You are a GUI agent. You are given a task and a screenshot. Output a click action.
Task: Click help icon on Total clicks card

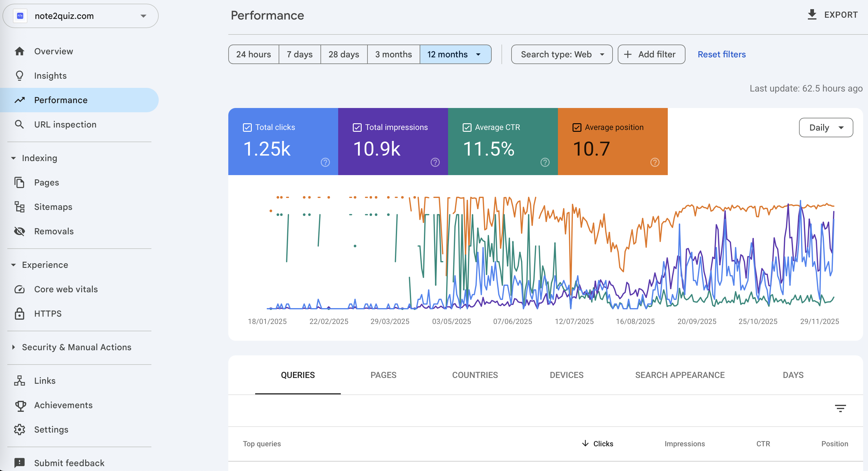tap(325, 162)
